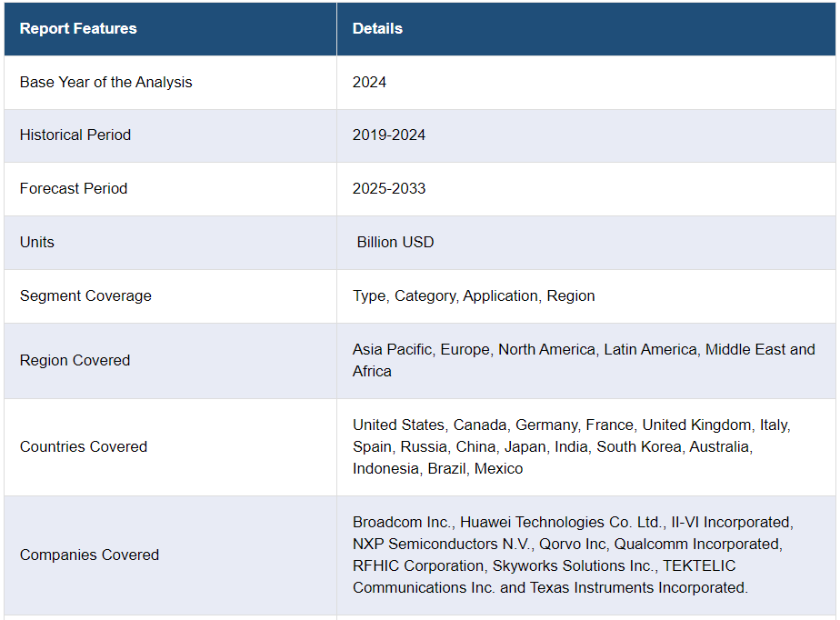Select the Base Year of the Analysis label
The width and height of the screenshot is (840, 620).
tap(106, 82)
